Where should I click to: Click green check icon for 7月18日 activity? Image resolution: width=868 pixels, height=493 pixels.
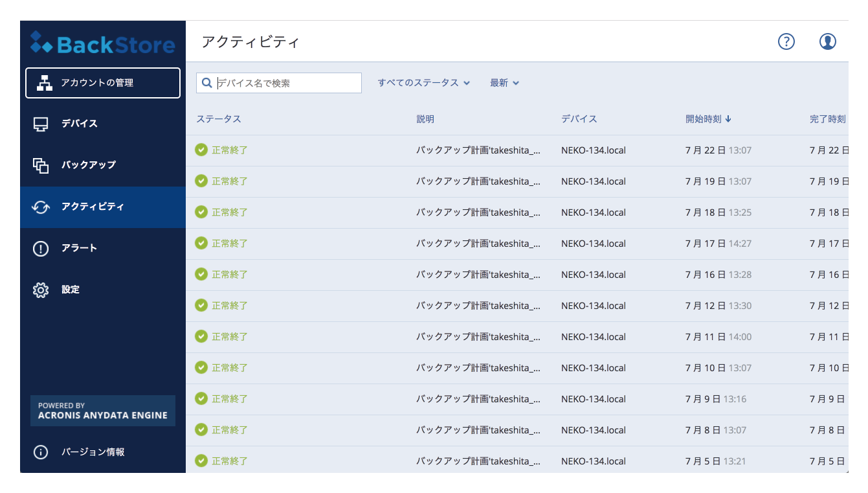[x=201, y=212]
